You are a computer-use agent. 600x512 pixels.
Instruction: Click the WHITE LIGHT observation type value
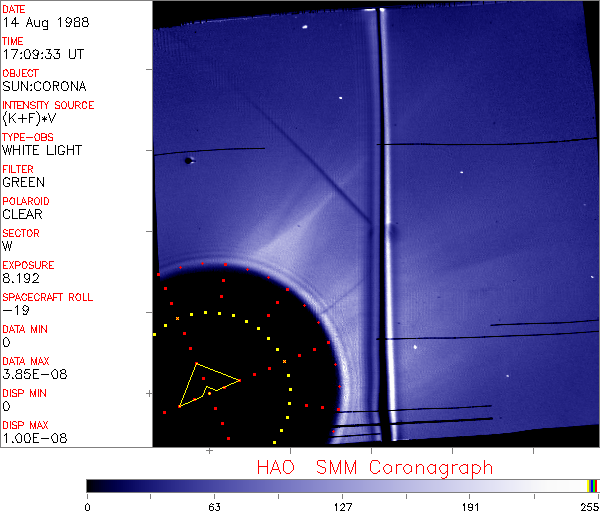click(42, 150)
